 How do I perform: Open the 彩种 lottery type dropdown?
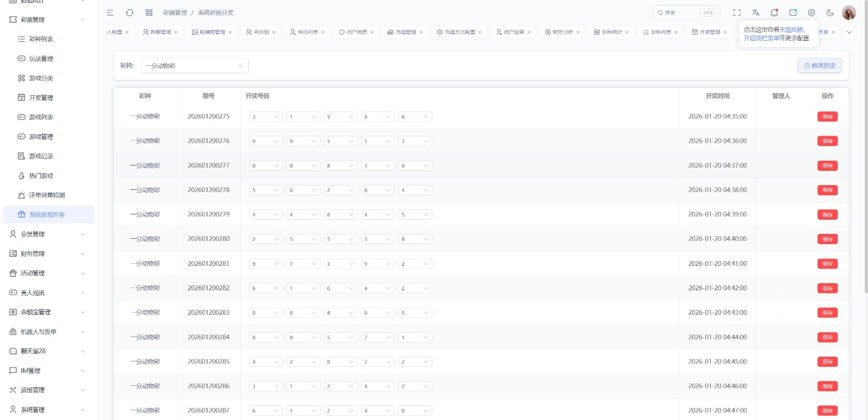click(x=194, y=66)
